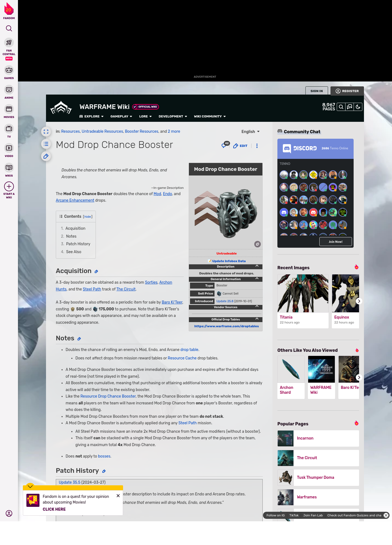Open the Titania recent image thumbnail
This screenshot has height=545, width=392.
[303, 293]
